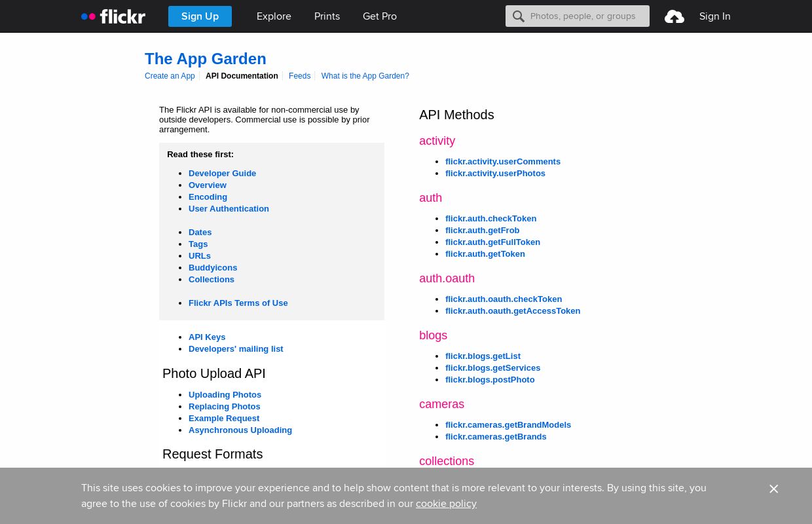Viewport: 812px width, 524px height.
Task: Open the Uploading Photos link
Action: click(x=225, y=395)
